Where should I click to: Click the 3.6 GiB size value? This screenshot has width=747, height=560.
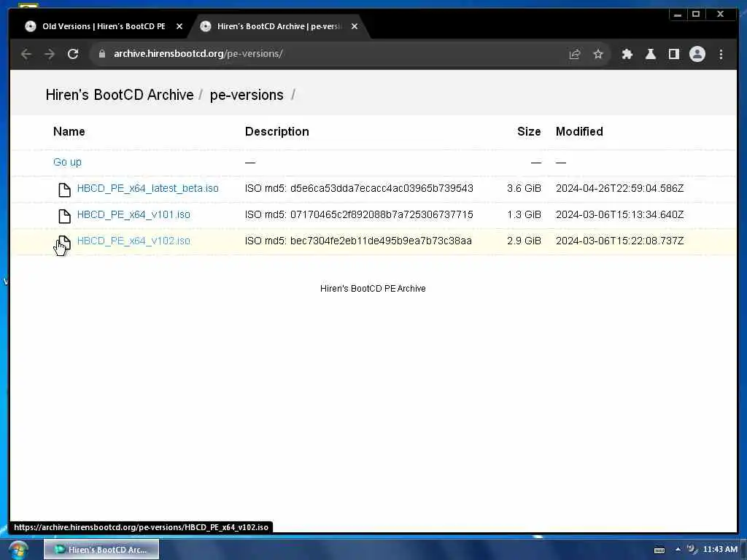tap(524, 188)
